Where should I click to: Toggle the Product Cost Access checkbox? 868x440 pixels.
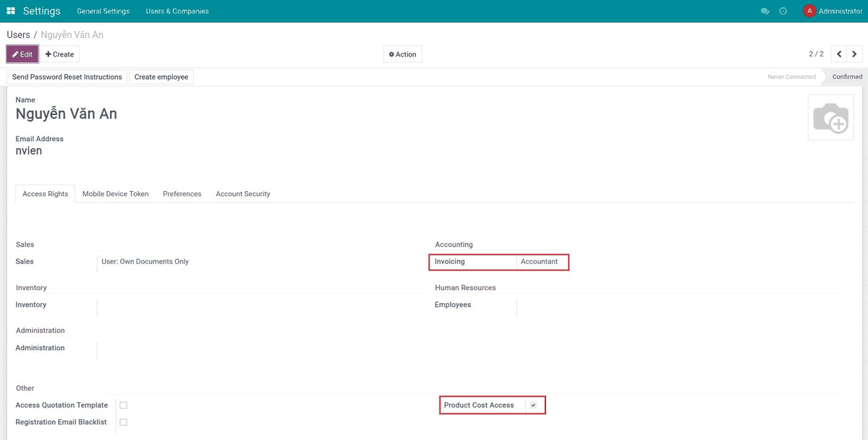point(533,405)
